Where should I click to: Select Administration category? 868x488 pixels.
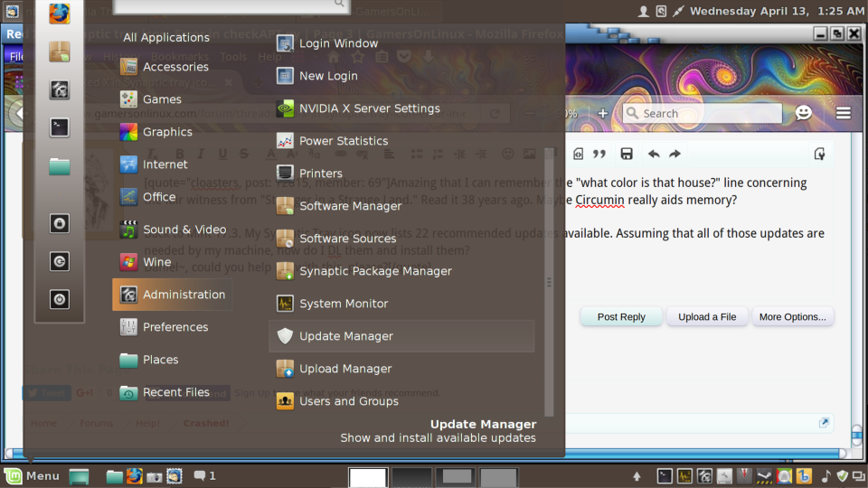point(172,295)
